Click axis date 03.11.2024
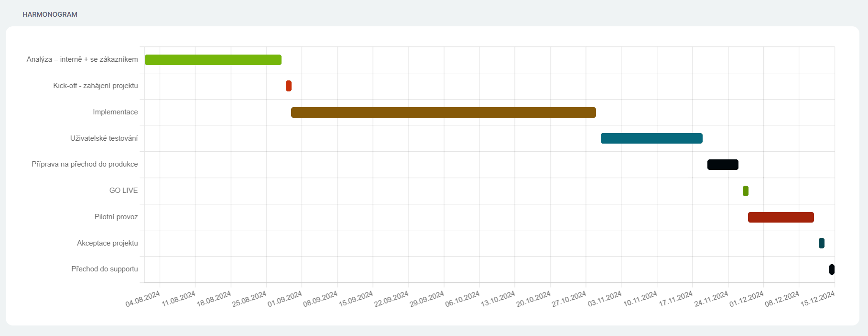 pyautogui.click(x=605, y=299)
